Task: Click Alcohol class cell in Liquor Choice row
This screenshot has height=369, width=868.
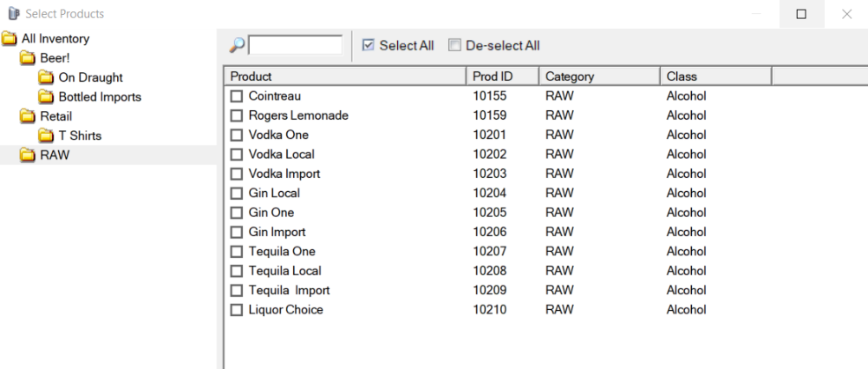Action: [687, 310]
